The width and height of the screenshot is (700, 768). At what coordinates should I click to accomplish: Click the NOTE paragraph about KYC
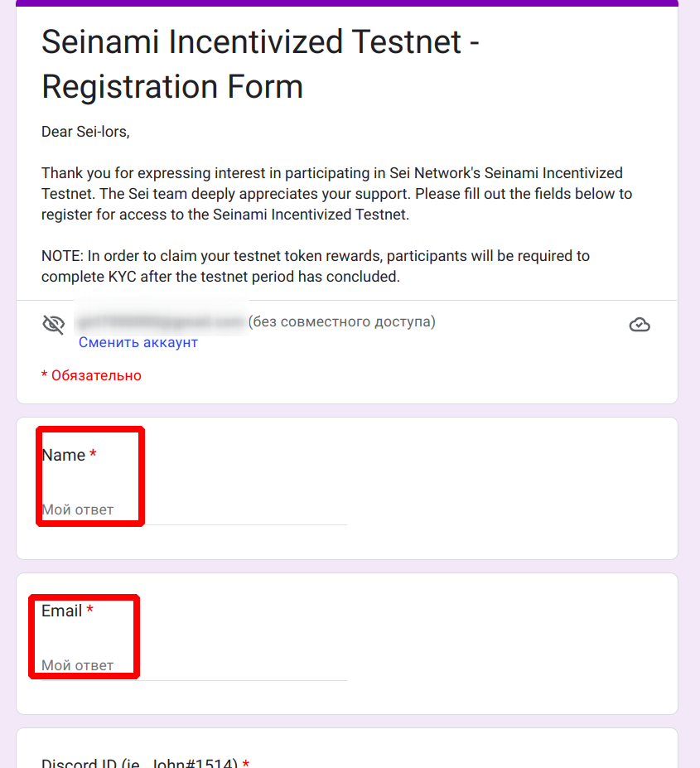pyautogui.click(x=315, y=266)
